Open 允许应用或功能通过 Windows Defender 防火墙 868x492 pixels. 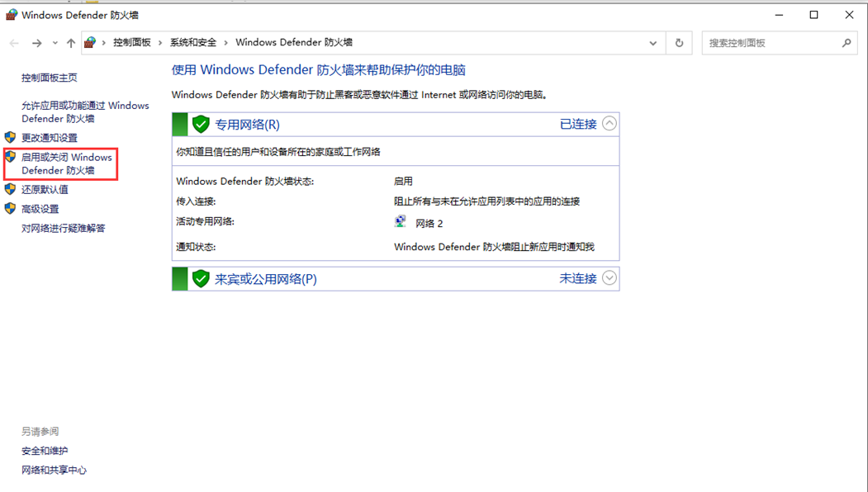coord(85,111)
